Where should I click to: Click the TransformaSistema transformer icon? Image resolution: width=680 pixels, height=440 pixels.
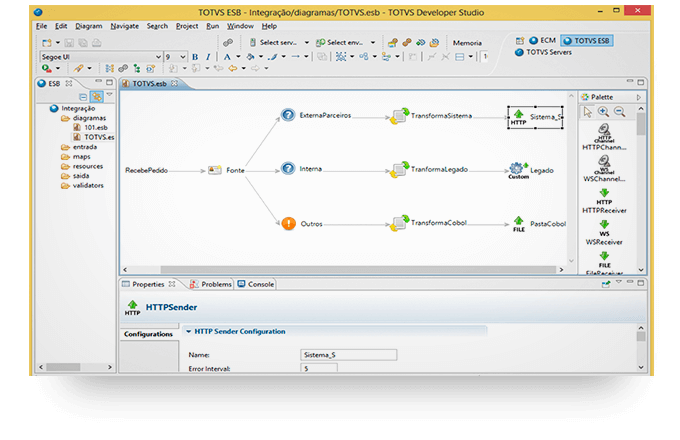(399, 116)
